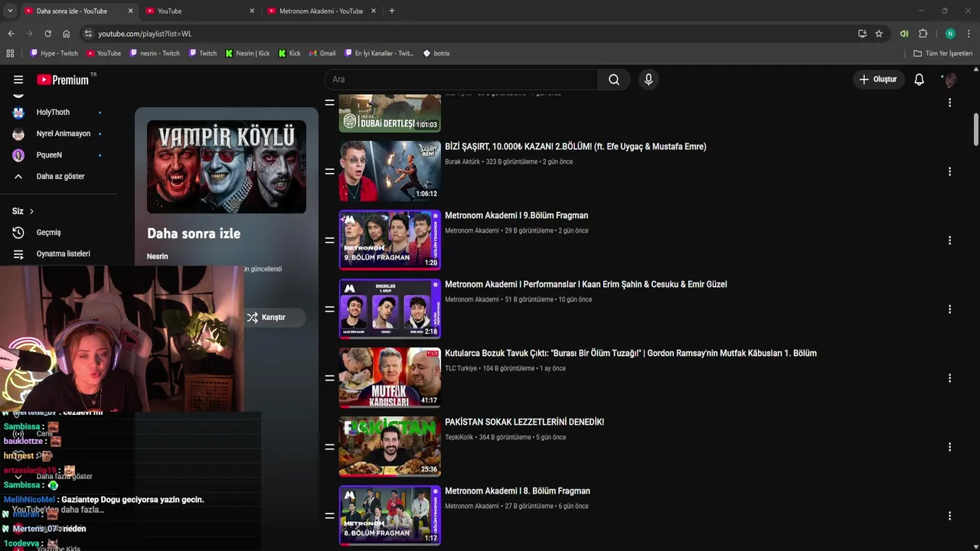The width and height of the screenshot is (980, 551).
Task: Click the page vertical scrollbar thumb
Action: point(975,129)
